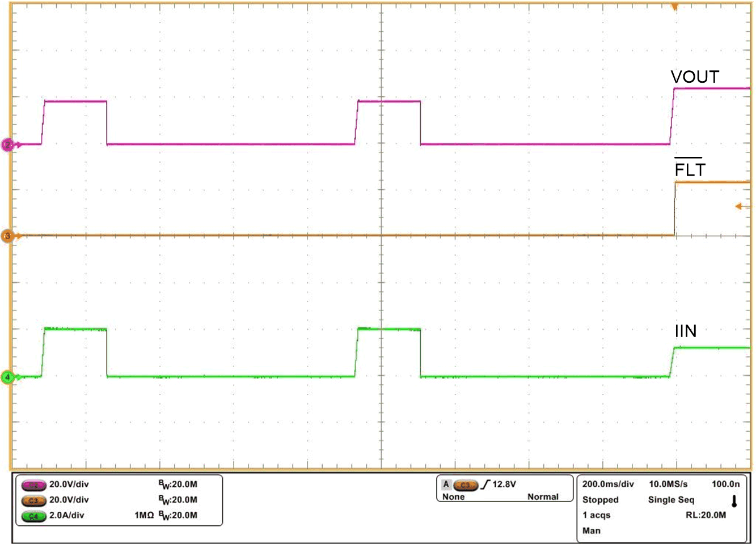The image size is (756, 544).
Task: Click the Single Seq acquisition mode text
Action: coord(671,500)
